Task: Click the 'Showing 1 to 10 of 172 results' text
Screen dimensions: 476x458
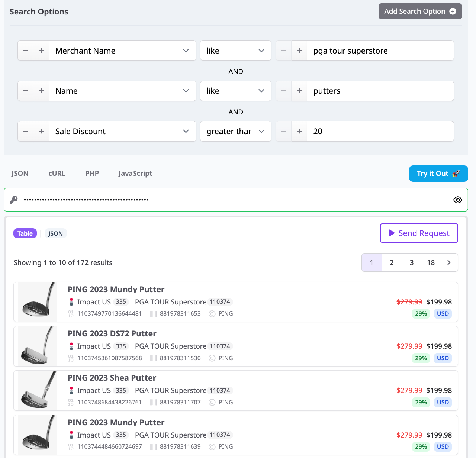Action: [63, 263]
